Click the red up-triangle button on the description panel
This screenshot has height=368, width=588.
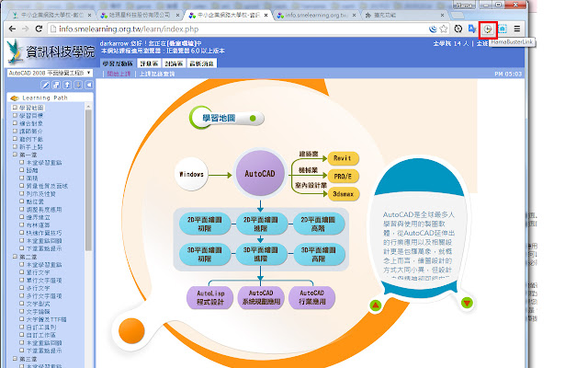click(376, 305)
